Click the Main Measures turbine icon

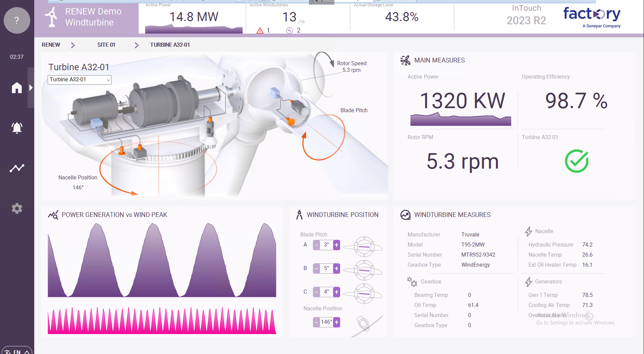pos(405,60)
